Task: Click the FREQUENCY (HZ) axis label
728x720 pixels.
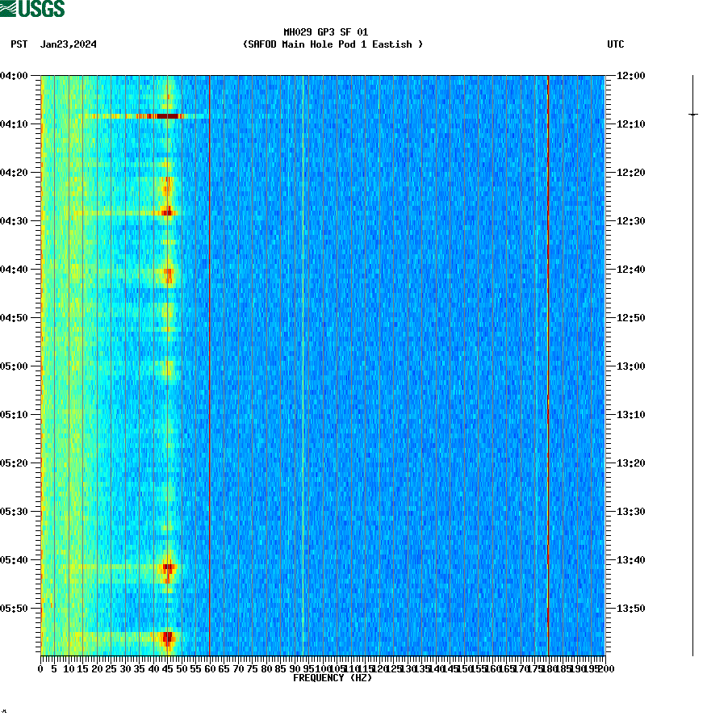Action: [x=332, y=678]
